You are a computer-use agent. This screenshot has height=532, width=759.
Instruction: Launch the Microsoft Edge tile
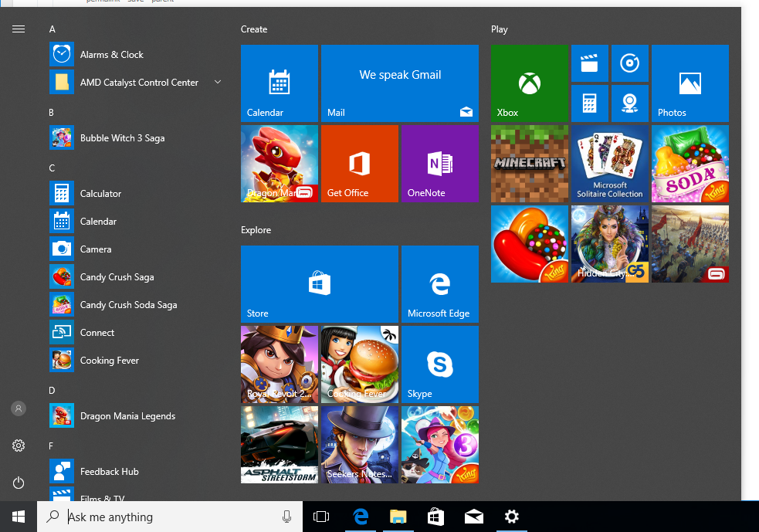click(440, 284)
